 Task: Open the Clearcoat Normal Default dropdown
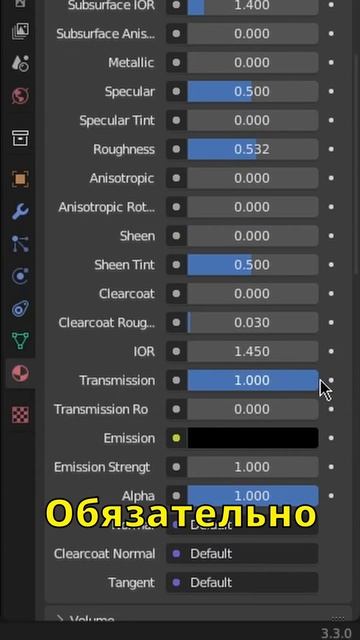tap(242, 553)
